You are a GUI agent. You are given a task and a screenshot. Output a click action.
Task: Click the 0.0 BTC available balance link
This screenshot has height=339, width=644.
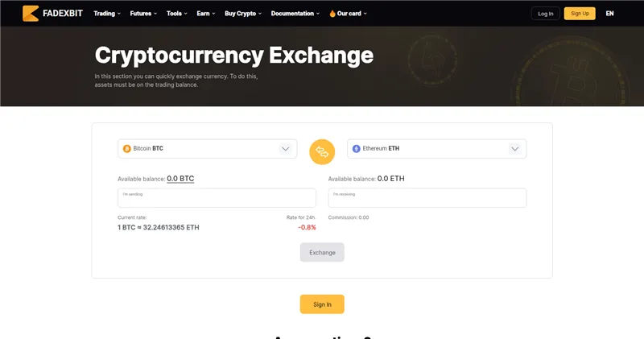pyautogui.click(x=180, y=179)
